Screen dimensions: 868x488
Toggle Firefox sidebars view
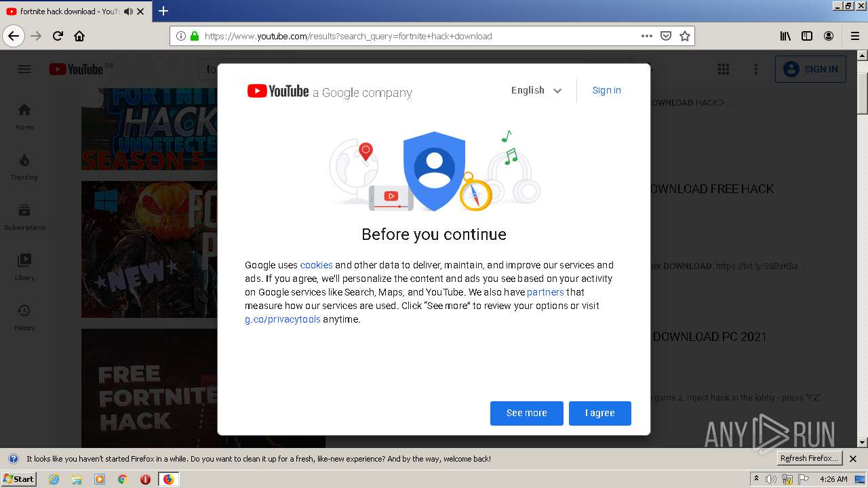point(807,36)
